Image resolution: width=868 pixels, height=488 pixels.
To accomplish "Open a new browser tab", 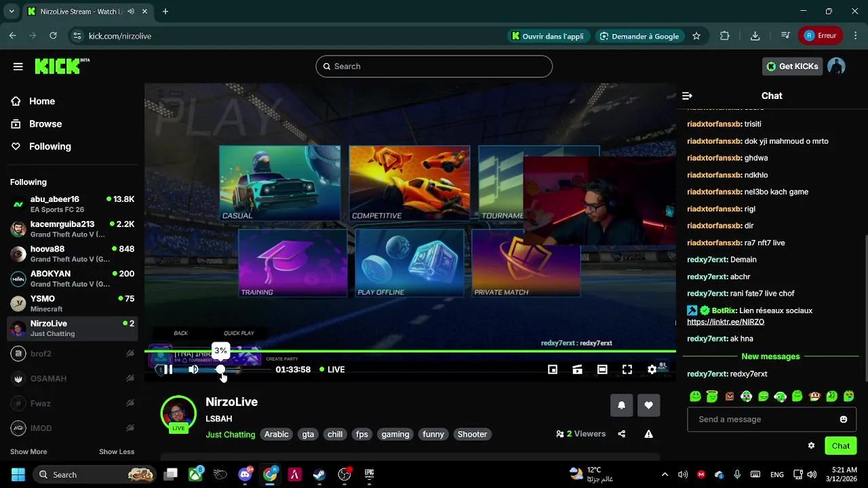I will (x=165, y=12).
